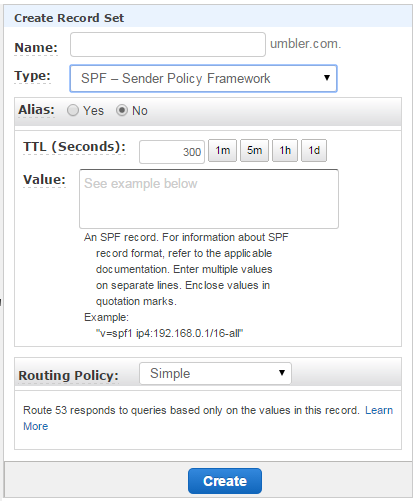Click the TTL seconds field
Image resolution: width=415 pixels, height=501 pixels.
tap(172, 152)
